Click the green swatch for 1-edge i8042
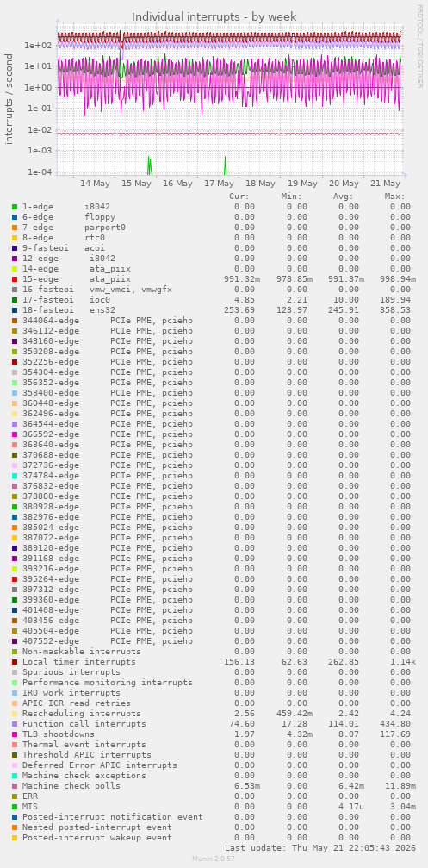The height and width of the screenshot is (868, 428). (x=15, y=207)
